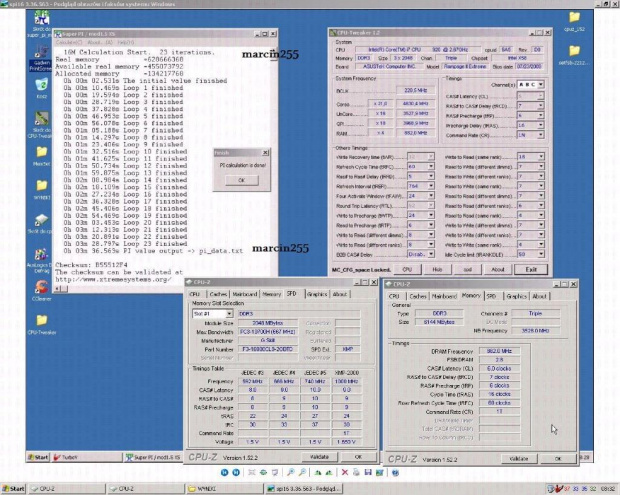This screenshot has height=495, width=620.
Task: Open Slot #1 dropdown in CPU-Z SPD window
Action: coord(229,314)
